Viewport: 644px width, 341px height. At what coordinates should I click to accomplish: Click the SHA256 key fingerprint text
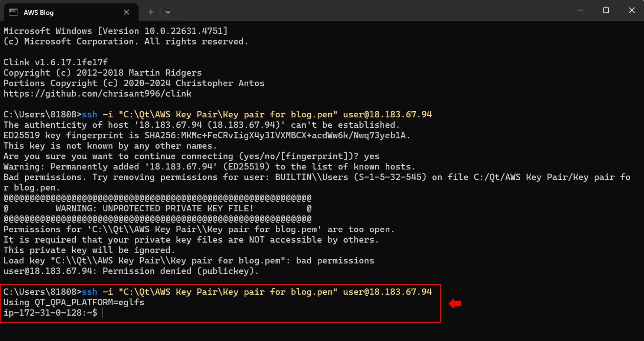(x=276, y=136)
